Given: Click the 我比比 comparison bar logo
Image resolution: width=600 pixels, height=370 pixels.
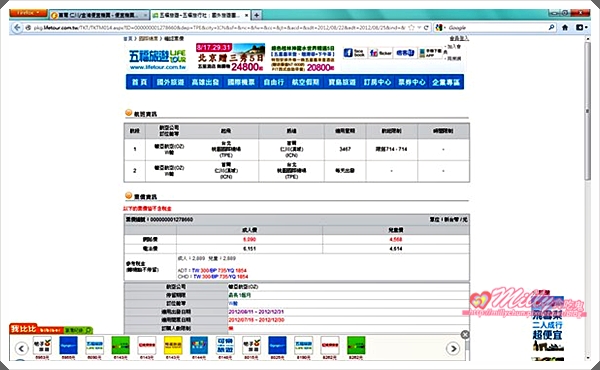Looking at the screenshot, I should pyautogui.click(x=23, y=329).
